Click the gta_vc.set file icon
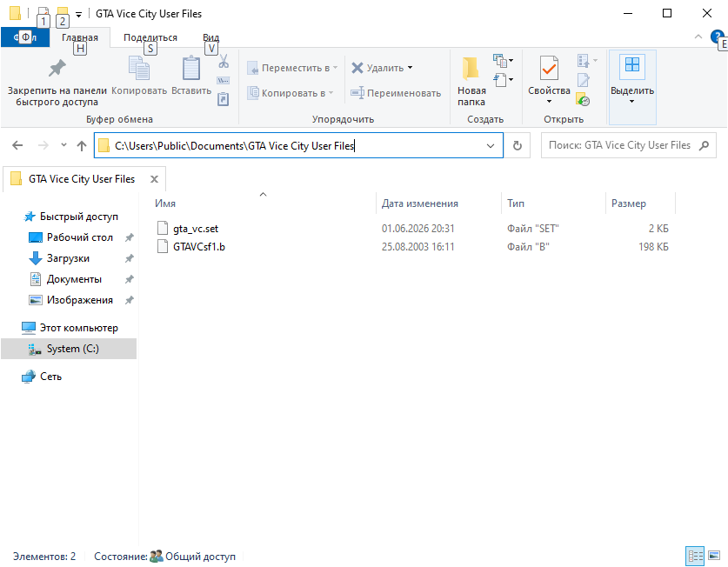Screen dimensions: 728x567 163,228
